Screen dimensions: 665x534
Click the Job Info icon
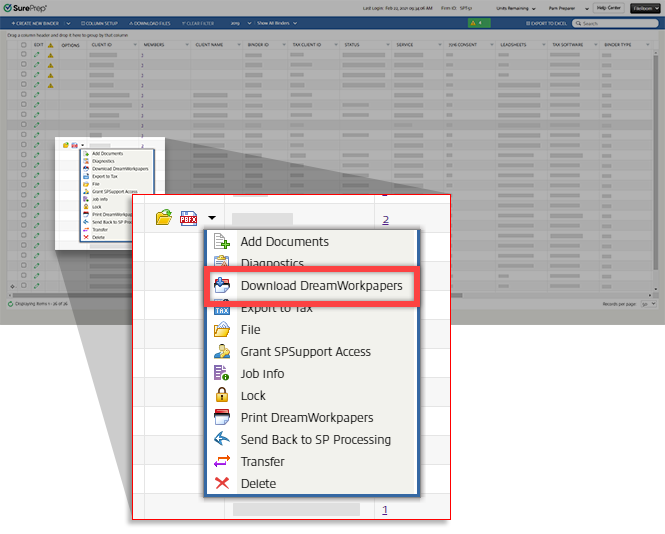(222, 374)
